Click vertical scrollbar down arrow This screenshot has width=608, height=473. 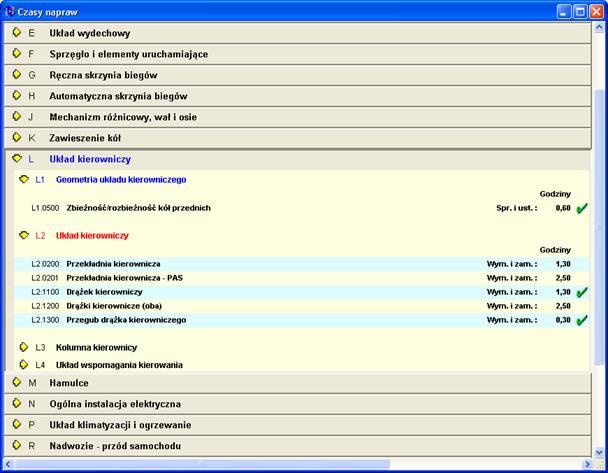point(599,452)
